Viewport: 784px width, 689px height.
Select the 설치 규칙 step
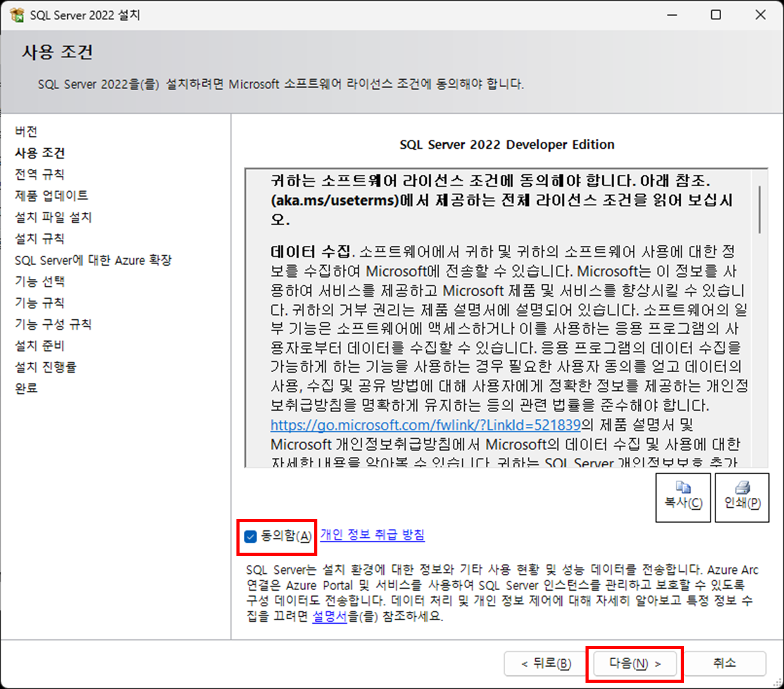click(x=39, y=238)
